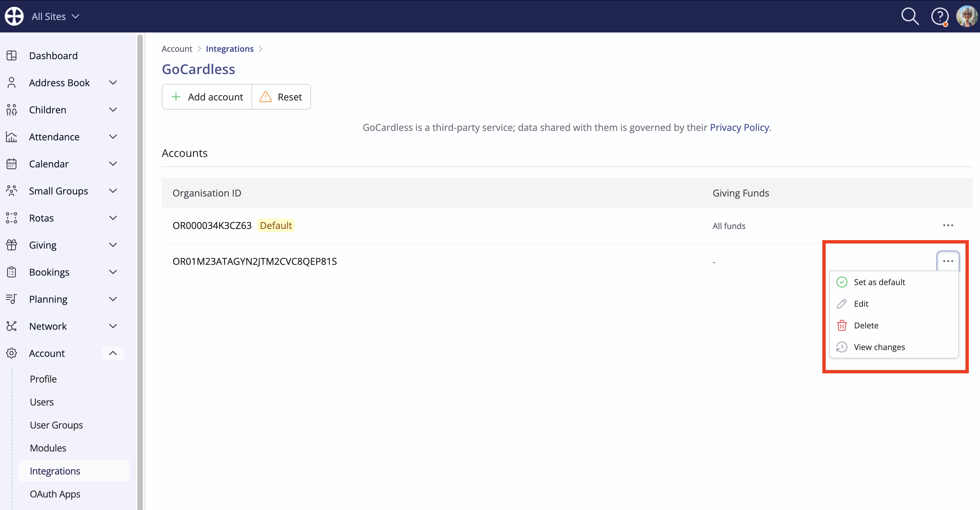Click the Network sidebar icon
Image resolution: width=980 pixels, height=510 pixels.
pos(12,326)
